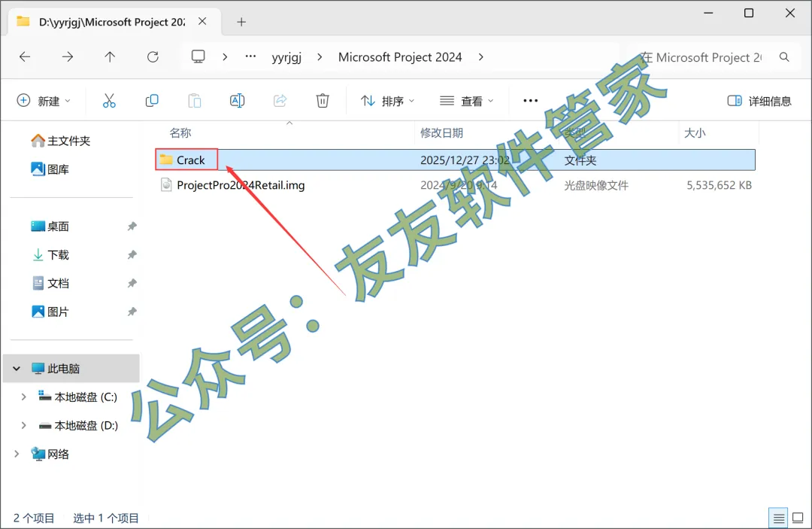Go forward in navigation history
The width and height of the screenshot is (812, 529).
coord(68,57)
